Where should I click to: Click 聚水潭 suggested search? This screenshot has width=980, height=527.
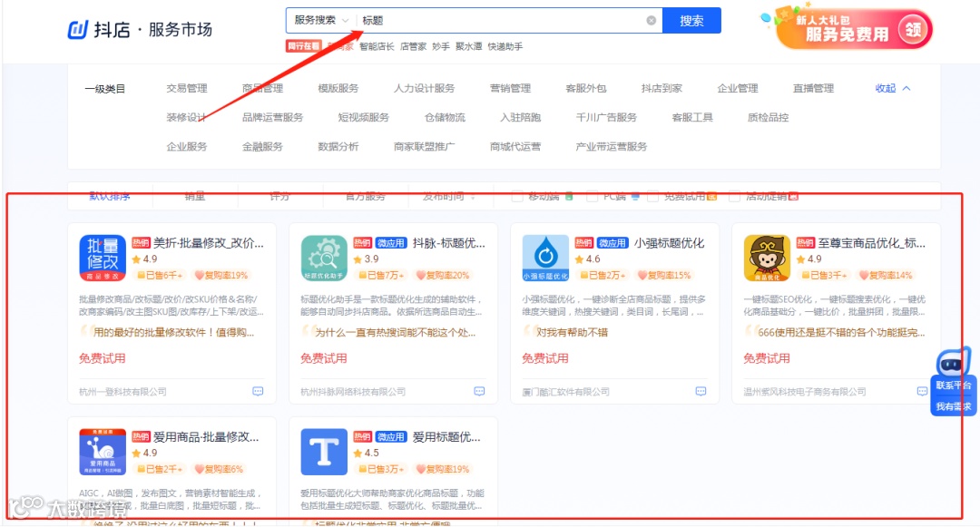[x=469, y=46]
